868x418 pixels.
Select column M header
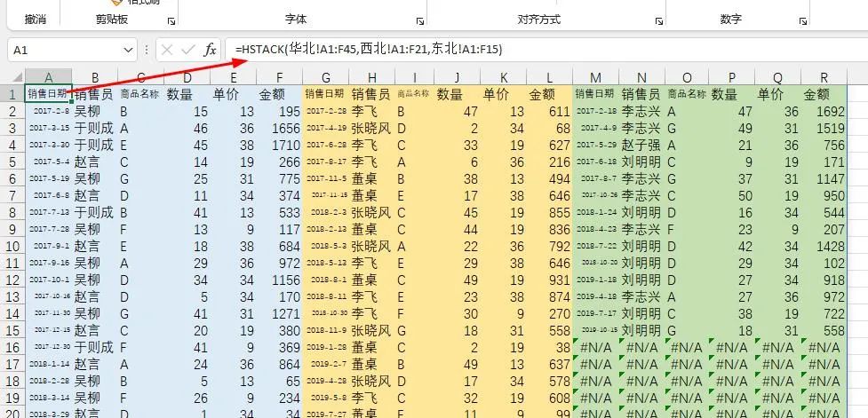(x=595, y=77)
